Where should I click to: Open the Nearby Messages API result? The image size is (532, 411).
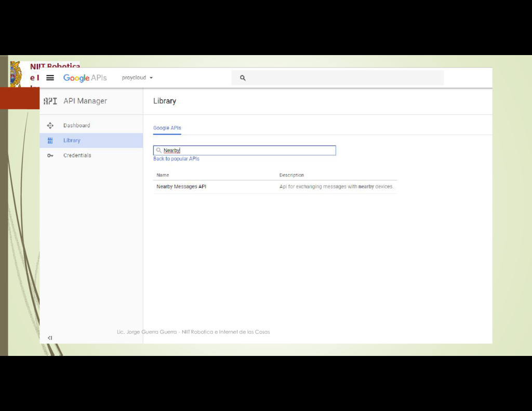tap(181, 187)
